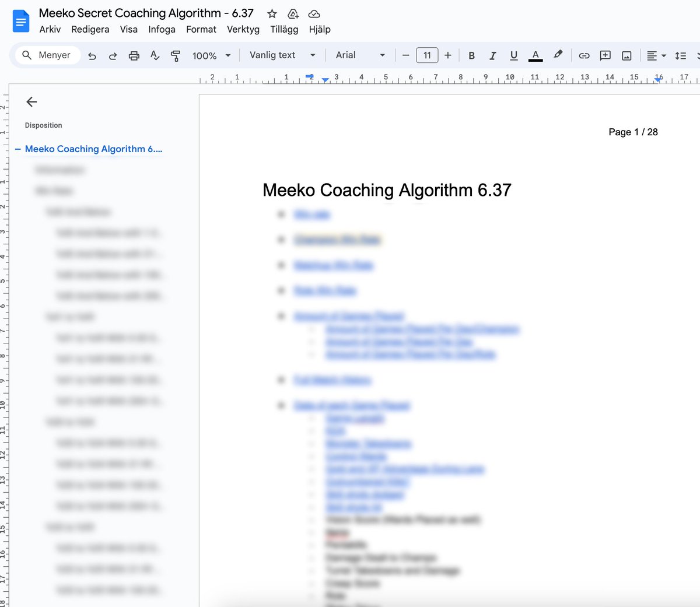The width and height of the screenshot is (700, 607).
Task: Click the right indent marker on ruler
Action: (658, 80)
